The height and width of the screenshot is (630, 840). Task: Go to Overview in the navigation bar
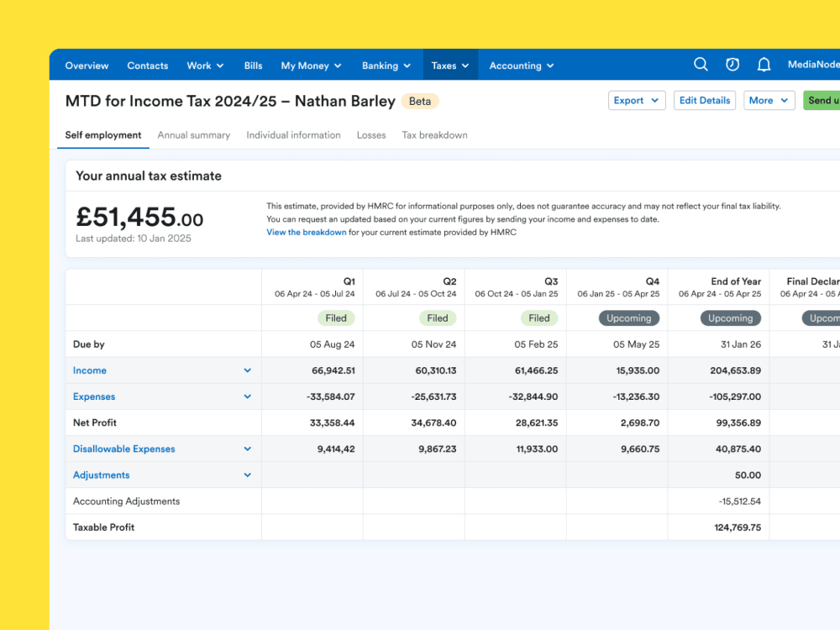(x=87, y=65)
